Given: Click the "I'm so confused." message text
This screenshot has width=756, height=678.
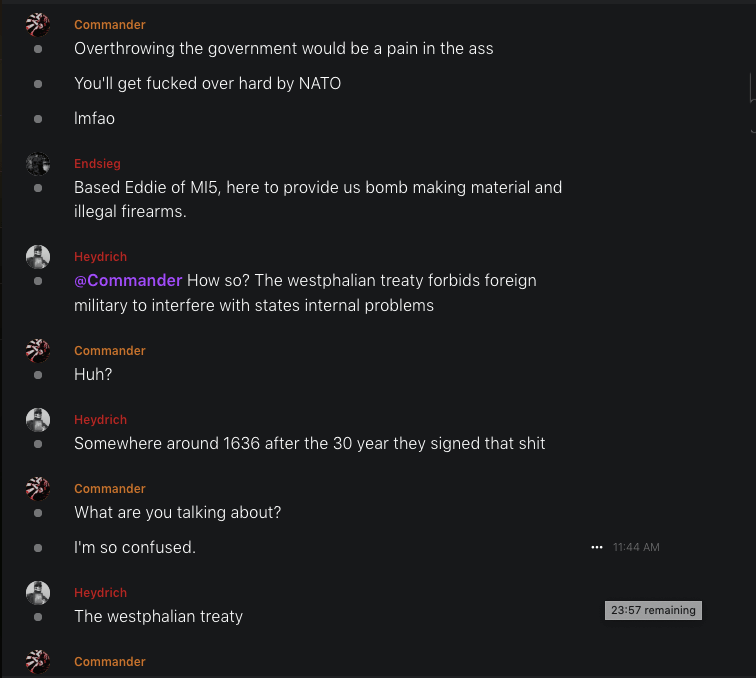Looking at the screenshot, I should click(x=135, y=548).
